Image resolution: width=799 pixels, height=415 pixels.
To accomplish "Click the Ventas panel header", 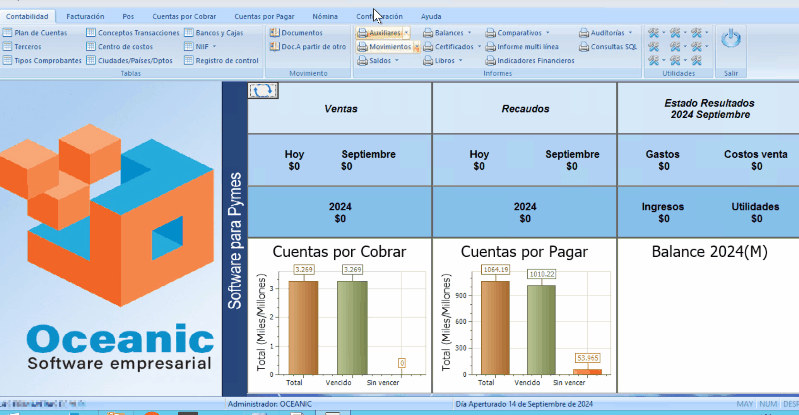I will [340, 109].
